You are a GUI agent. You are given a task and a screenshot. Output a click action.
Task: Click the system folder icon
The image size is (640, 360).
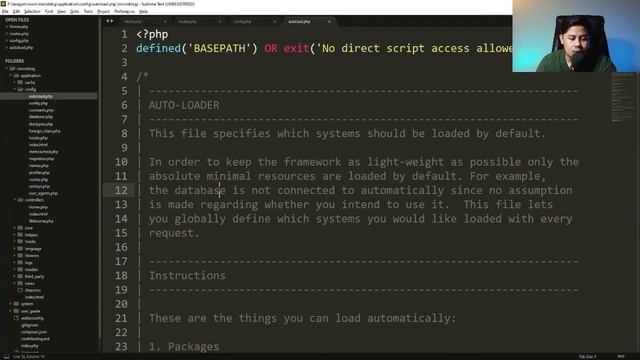[16, 304]
